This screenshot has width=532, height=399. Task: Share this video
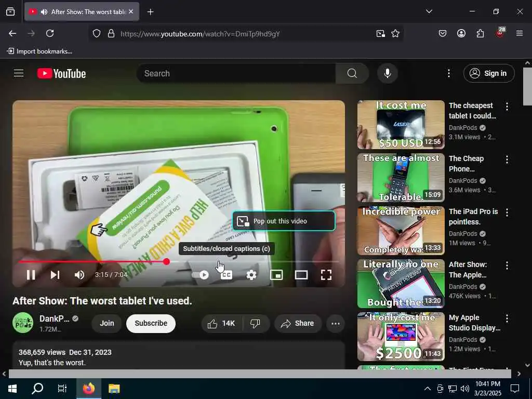click(298, 323)
